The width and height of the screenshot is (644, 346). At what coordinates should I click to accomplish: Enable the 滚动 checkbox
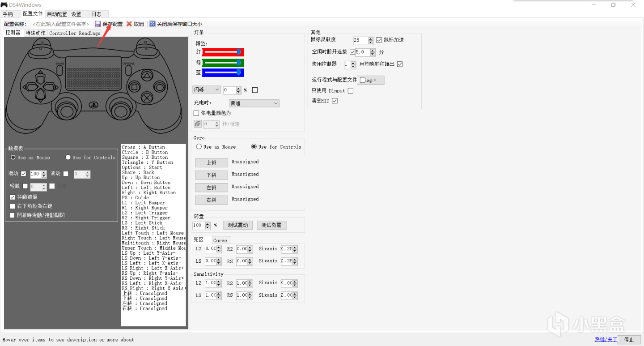66,174
